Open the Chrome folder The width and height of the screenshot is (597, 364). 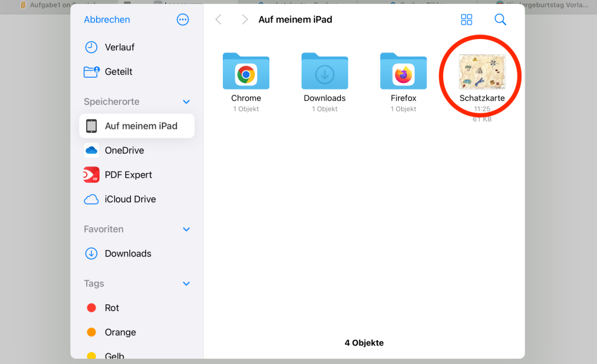tap(246, 74)
